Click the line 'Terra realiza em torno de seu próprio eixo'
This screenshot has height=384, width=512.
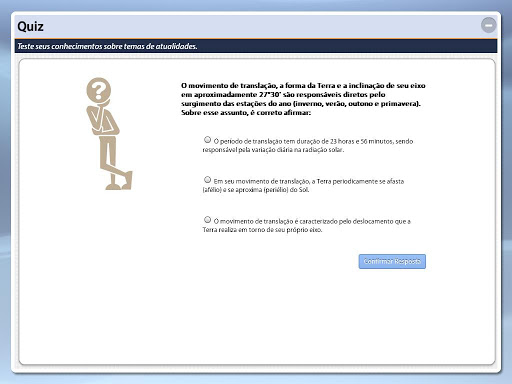pos(262,230)
